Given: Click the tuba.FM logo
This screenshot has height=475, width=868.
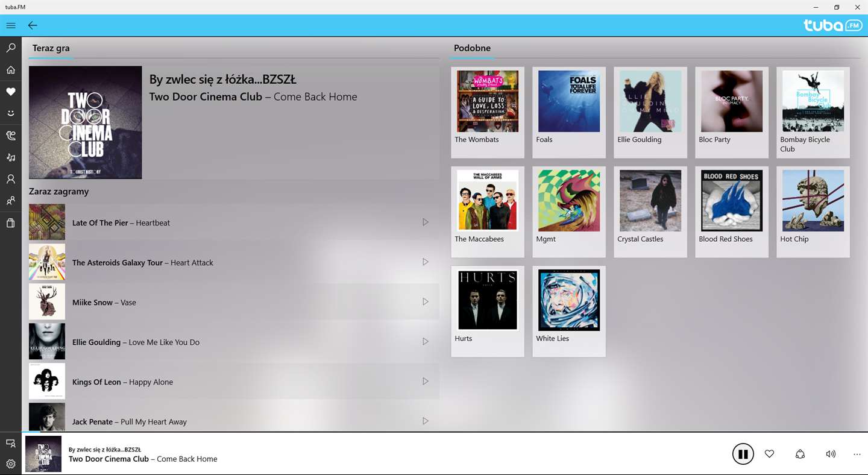Looking at the screenshot, I should pos(832,25).
